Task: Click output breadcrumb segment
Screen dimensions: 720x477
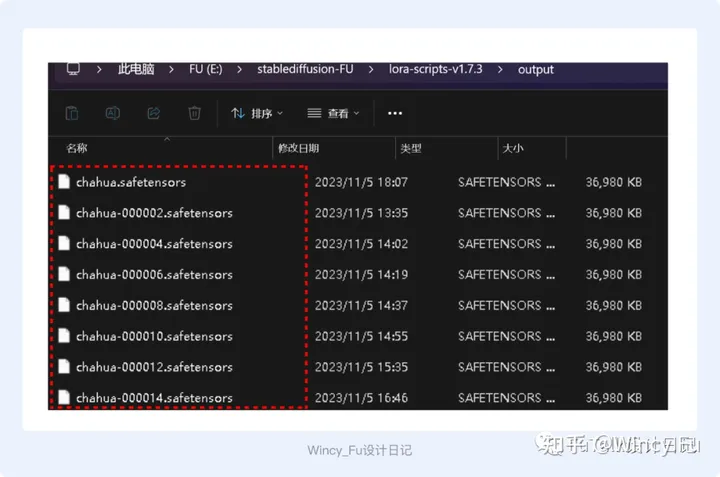Action: (536, 70)
